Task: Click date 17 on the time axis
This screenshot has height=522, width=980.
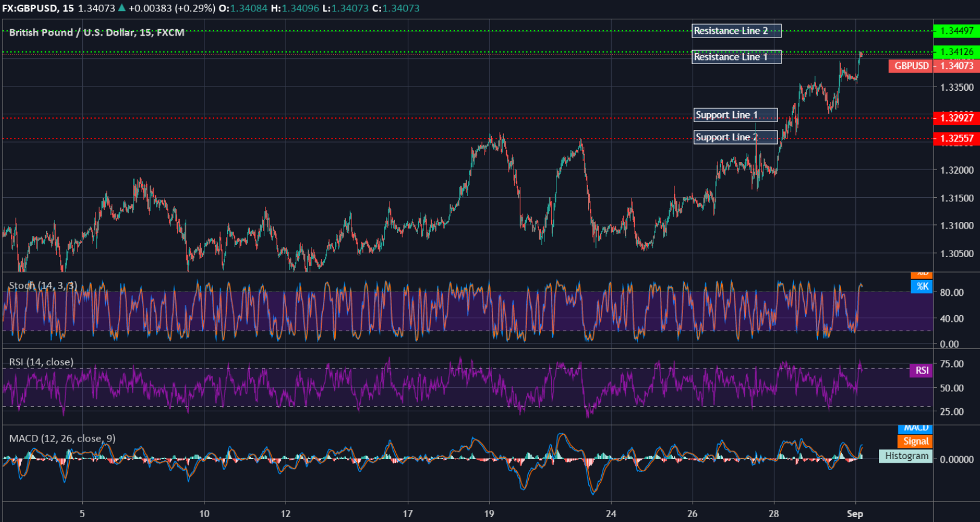Action: pos(408,514)
